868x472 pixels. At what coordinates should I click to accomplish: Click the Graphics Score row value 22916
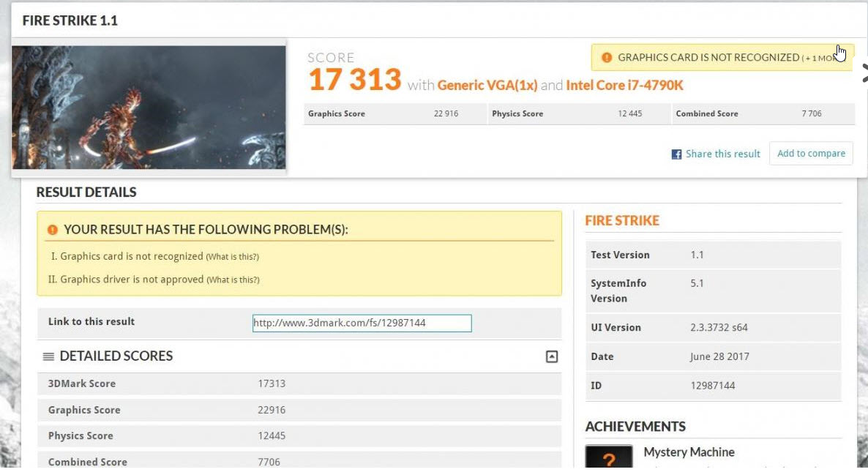272,410
